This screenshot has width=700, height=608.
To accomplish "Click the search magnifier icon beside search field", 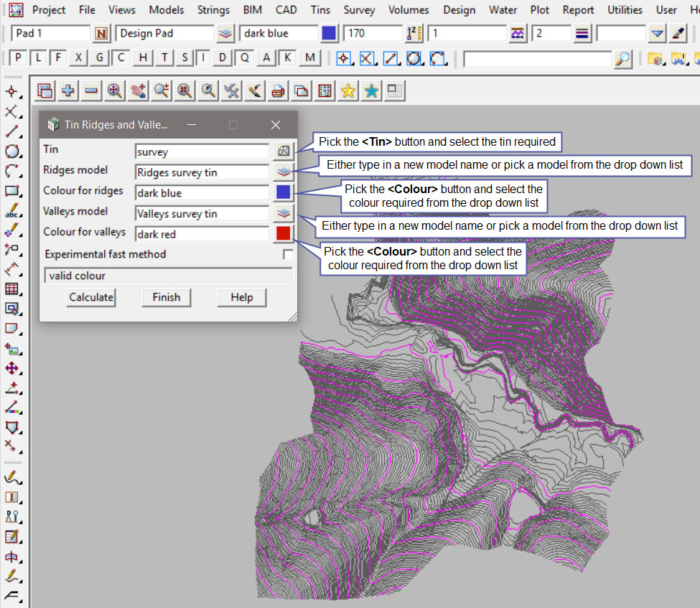I will point(623,59).
